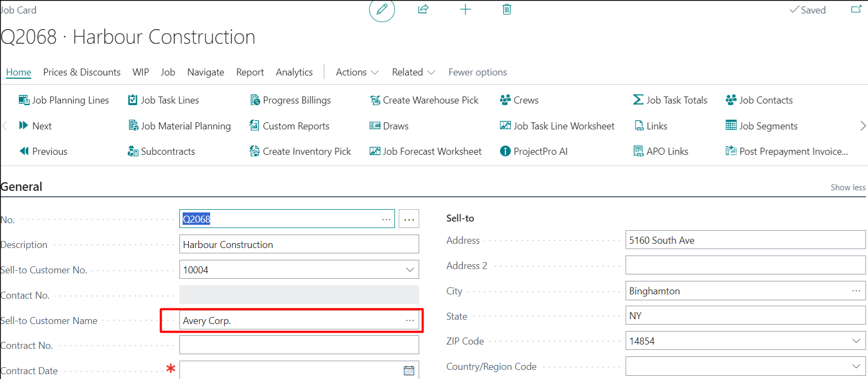
Task: Click the State field
Action: (745, 315)
